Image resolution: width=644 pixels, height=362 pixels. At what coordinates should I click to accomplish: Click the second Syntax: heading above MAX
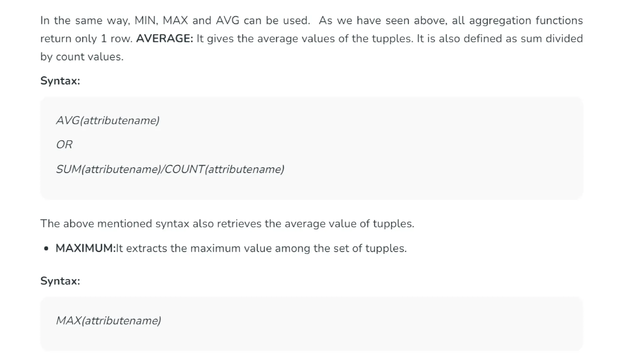point(60,281)
